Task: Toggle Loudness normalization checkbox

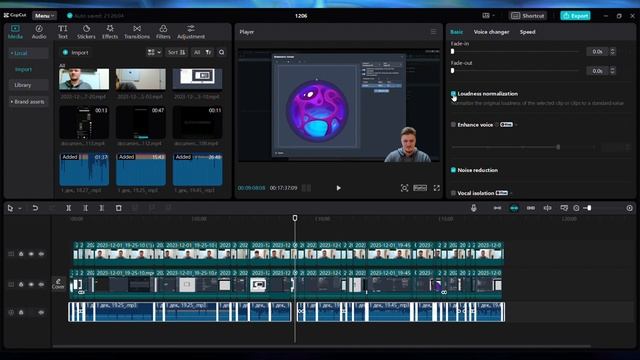Action: coord(453,93)
